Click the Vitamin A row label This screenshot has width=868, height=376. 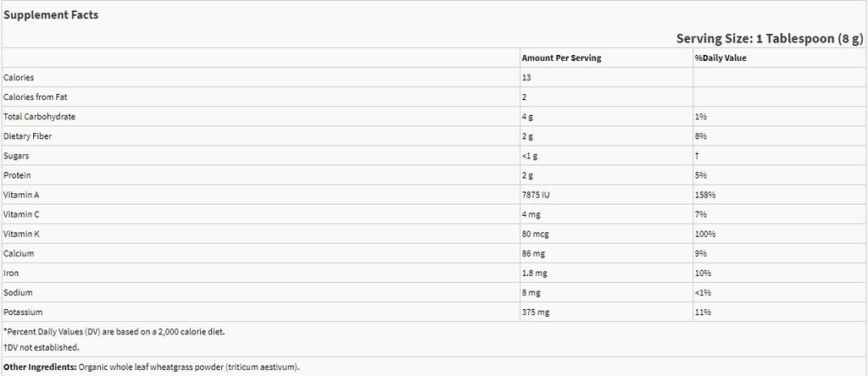pyautogui.click(x=23, y=195)
